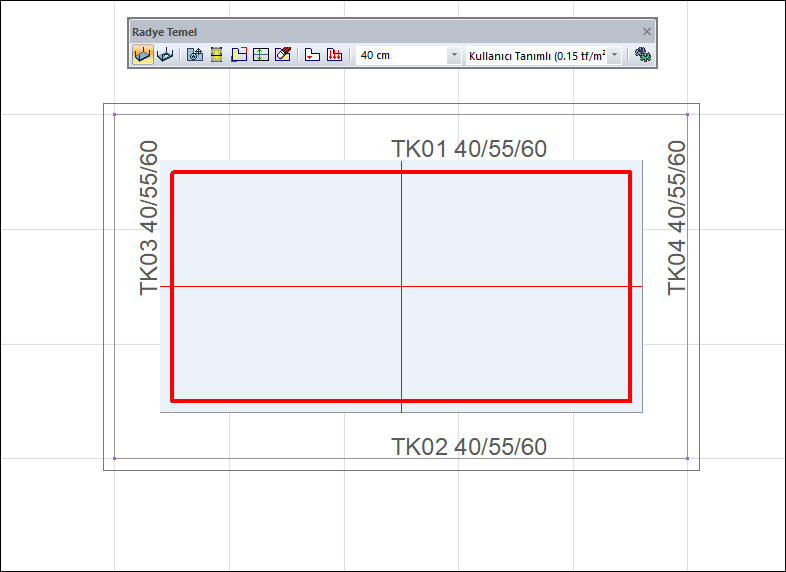Select the TK03 40/55/60 beam label
This screenshot has width=786, height=572.
148,218
